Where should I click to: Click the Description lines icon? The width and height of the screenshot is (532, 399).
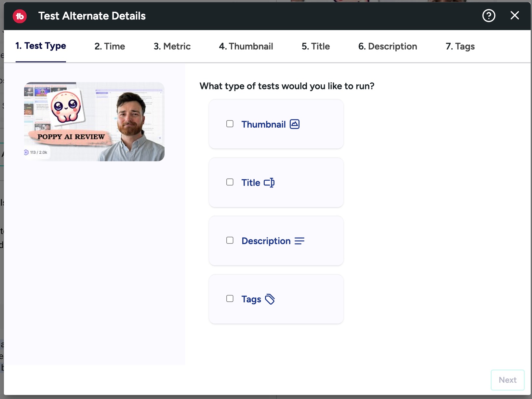coord(299,241)
